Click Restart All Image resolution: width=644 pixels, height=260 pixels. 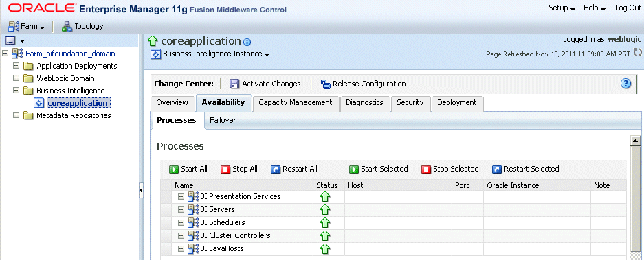pos(294,169)
